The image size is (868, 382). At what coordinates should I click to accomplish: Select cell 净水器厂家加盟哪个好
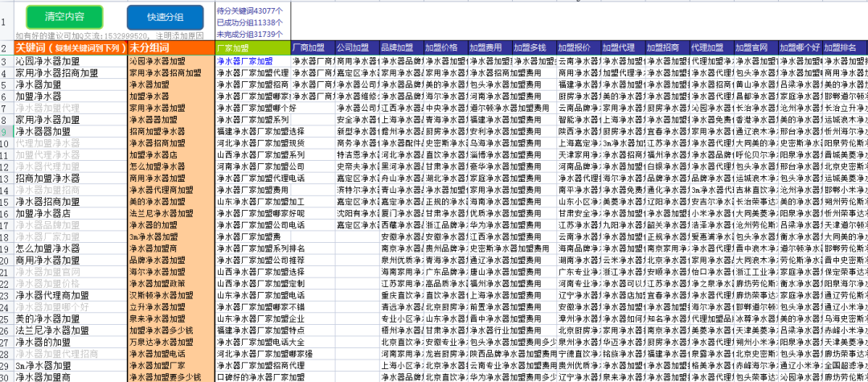click(x=252, y=108)
